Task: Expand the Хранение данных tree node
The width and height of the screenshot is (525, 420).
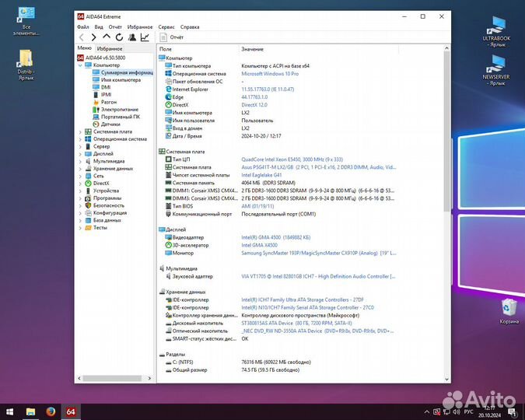Action: (80, 169)
